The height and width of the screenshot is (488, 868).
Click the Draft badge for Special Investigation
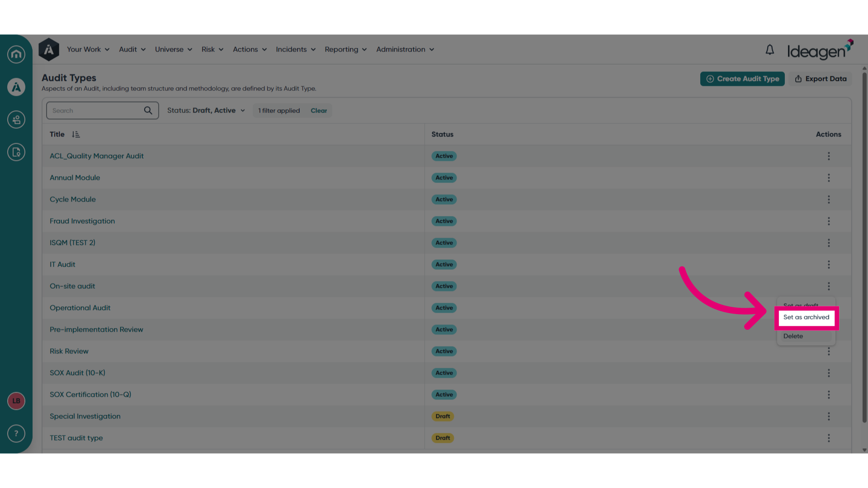(x=443, y=416)
